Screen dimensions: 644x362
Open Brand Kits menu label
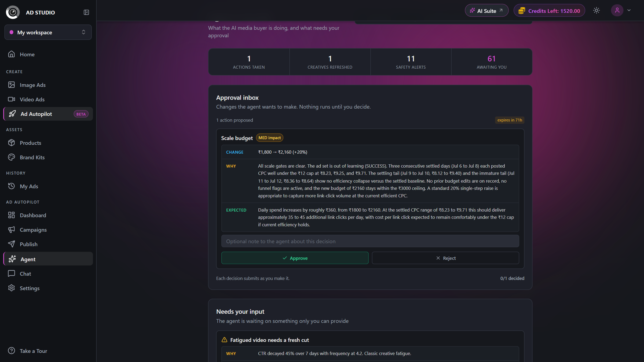32,157
